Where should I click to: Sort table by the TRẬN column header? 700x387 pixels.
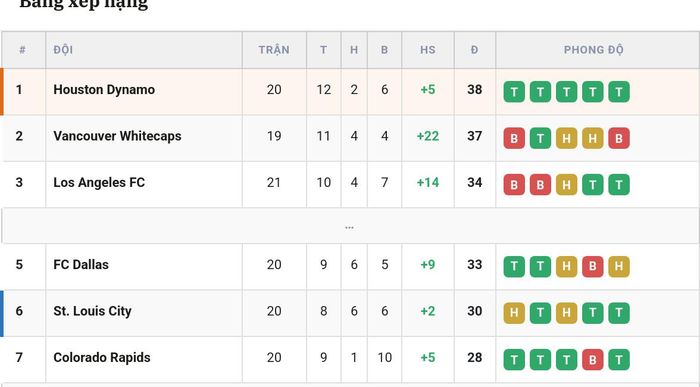pyautogui.click(x=274, y=50)
